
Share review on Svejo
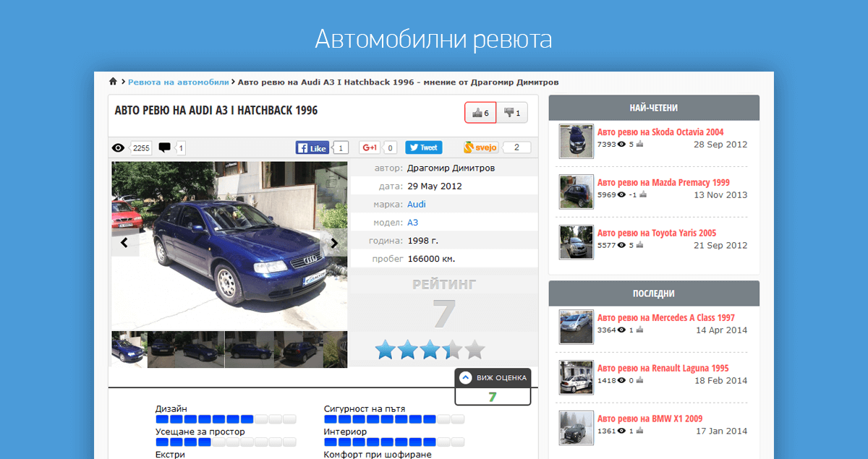pyautogui.click(x=482, y=147)
